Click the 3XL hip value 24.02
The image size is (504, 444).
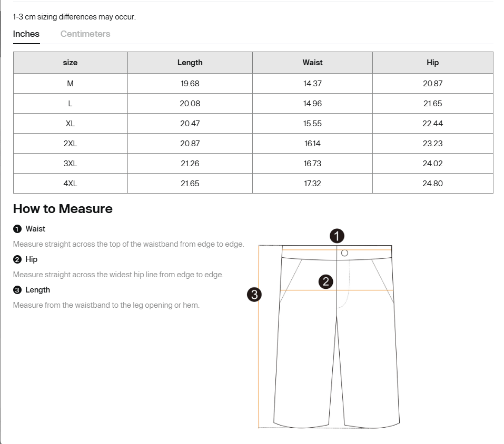point(432,164)
